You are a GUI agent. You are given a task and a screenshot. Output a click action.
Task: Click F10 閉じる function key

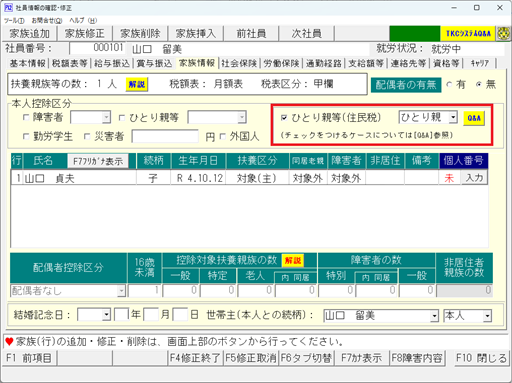(x=481, y=358)
